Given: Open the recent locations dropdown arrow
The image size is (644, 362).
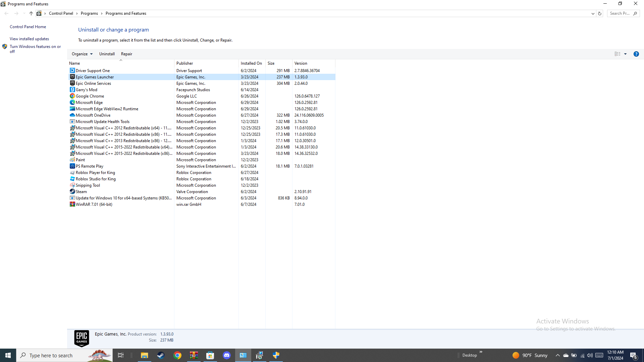Looking at the screenshot, I should click(24, 13).
